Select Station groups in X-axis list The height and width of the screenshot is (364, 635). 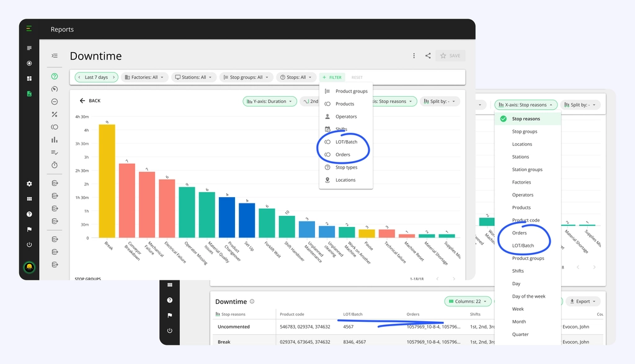click(528, 170)
